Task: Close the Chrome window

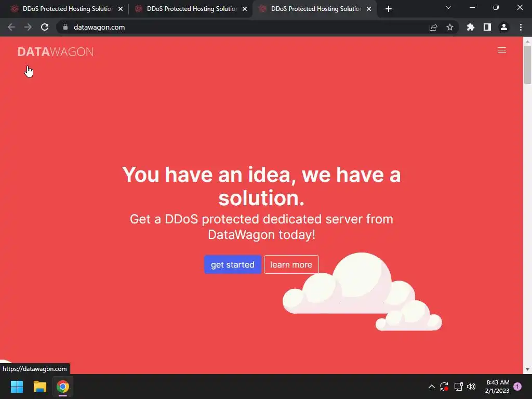Action: tap(520, 7)
